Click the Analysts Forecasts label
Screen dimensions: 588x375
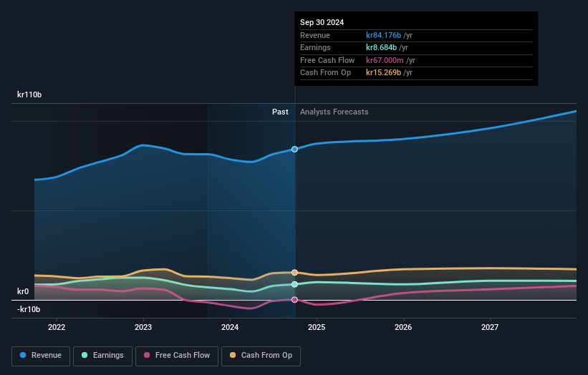pyautogui.click(x=334, y=112)
